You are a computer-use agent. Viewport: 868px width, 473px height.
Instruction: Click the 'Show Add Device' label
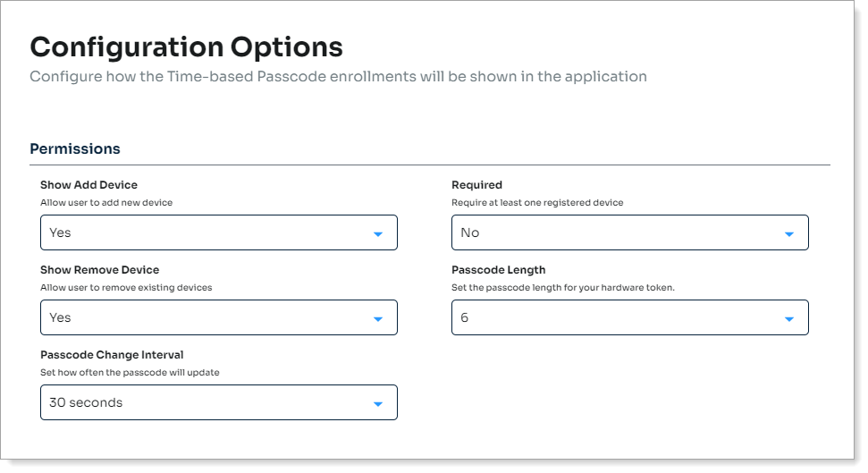tap(88, 185)
